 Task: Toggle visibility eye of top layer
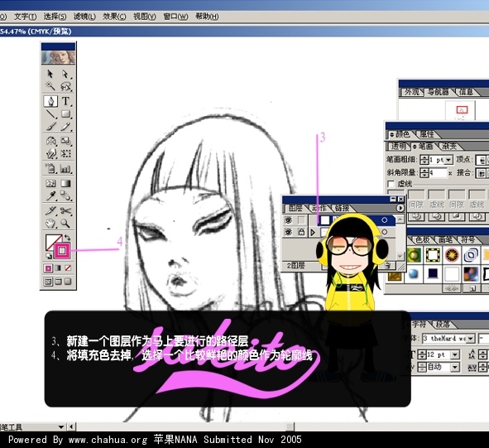click(x=288, y=220)
